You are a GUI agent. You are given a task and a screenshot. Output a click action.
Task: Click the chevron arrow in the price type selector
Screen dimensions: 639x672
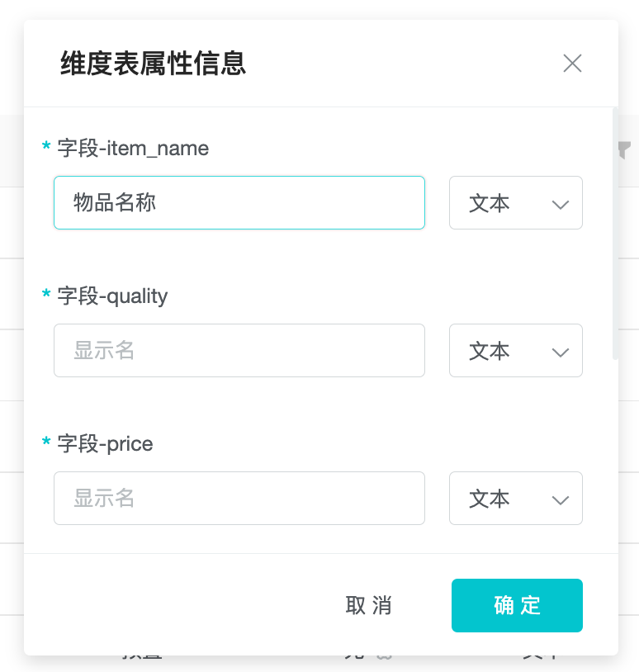click(561, 499)
